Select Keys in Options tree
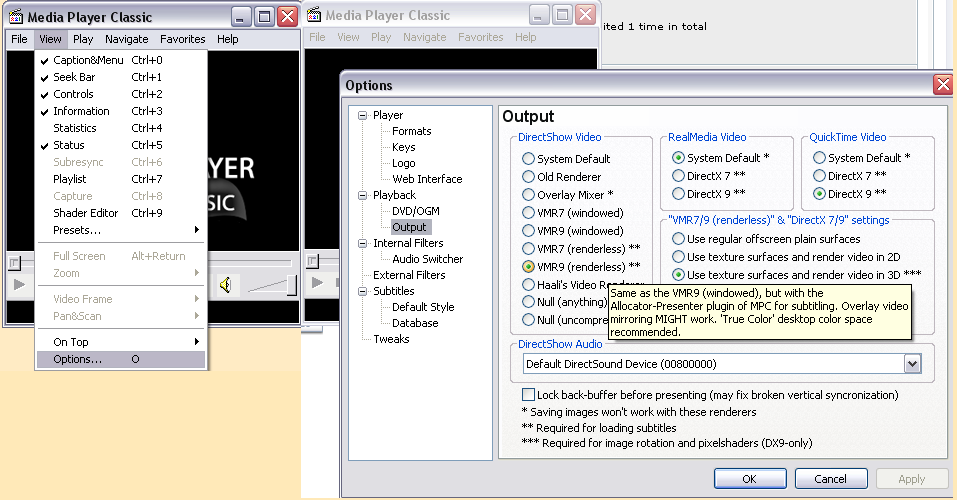 [x=403, y=147]
